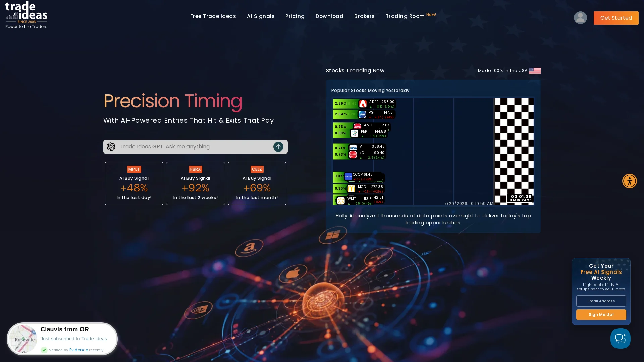The image size is (644, 362).
Task: Click the Trade Ideas logo
Action: click(26, 15)
